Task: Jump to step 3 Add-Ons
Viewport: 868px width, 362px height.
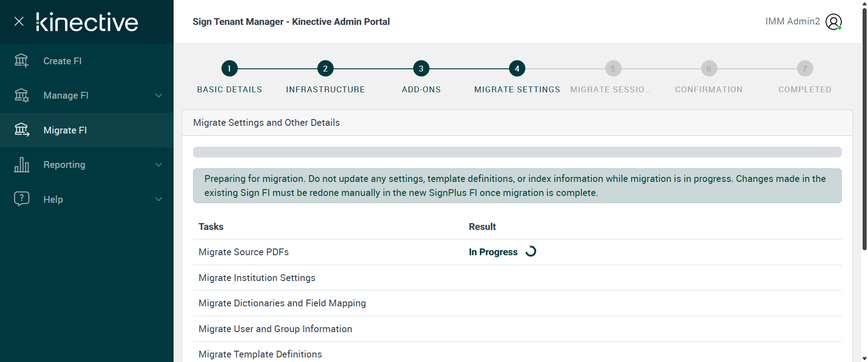Action: pos(421,69)
